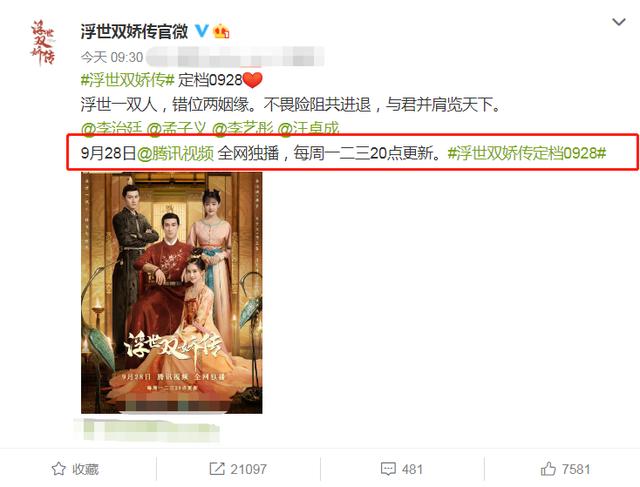Open the @李治廷 mention
The image size is (640, 487).
pyautogui.click(x=111, y=129)
